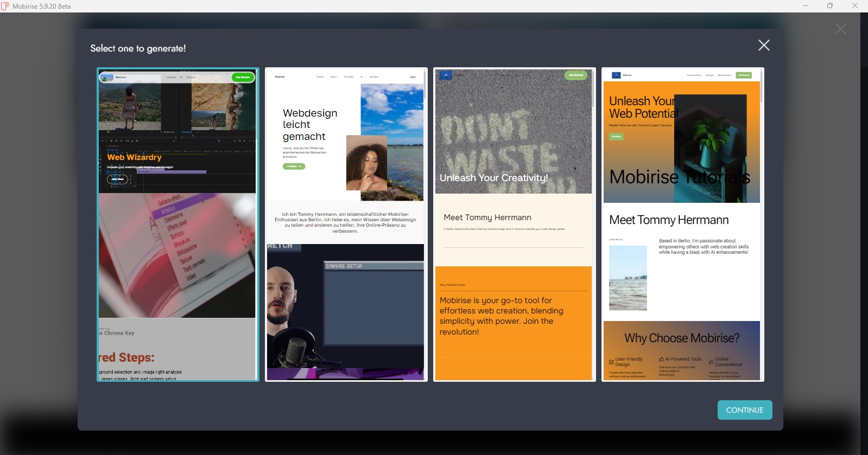Click Join Now button under Unleash Your Web Potential

point(616,137)
